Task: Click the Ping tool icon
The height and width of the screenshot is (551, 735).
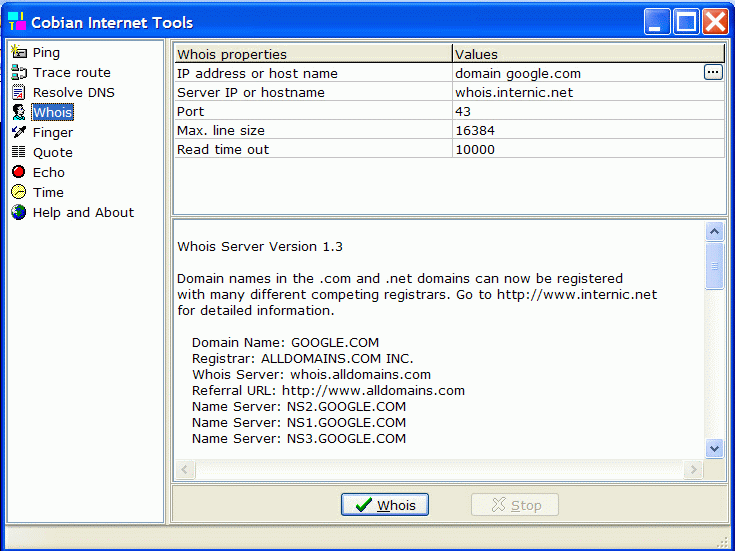Action: (19, 52)
